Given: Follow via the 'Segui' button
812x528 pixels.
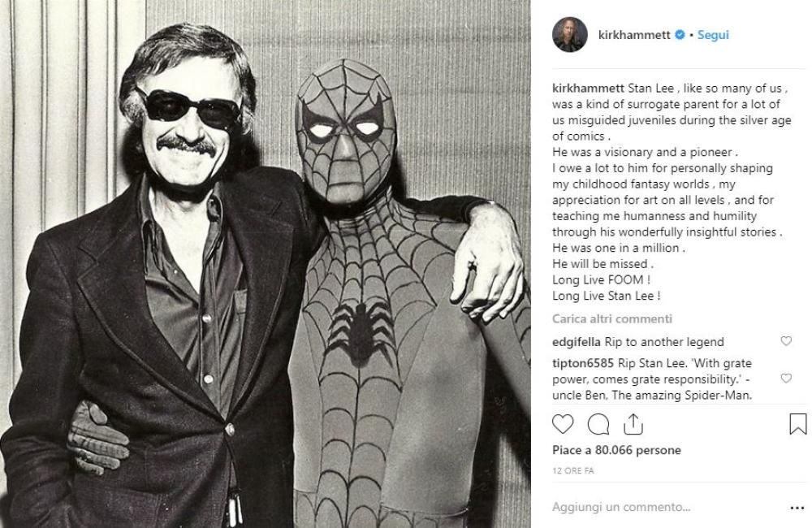Looking at the screenshot, I should [x=713, y=35].
